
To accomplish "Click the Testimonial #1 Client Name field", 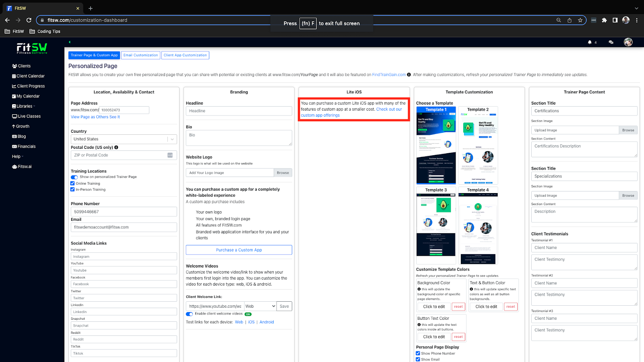I will pos(584,248).
